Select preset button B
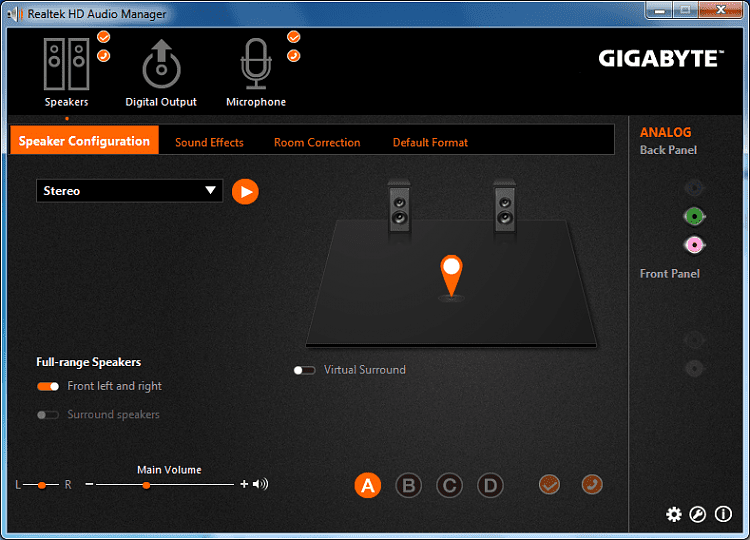Viewport: 750px width, 540px height. 408,485
